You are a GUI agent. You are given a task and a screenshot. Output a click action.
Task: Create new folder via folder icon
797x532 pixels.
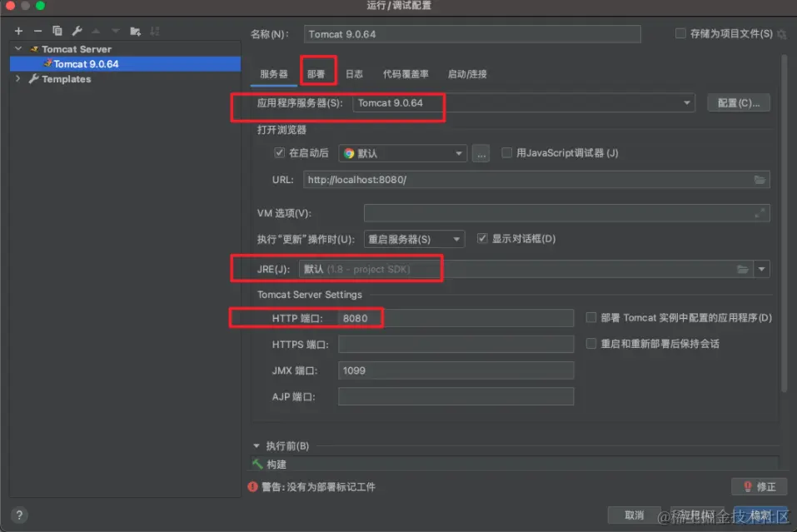pyautogui.click(x=135, y=31)
